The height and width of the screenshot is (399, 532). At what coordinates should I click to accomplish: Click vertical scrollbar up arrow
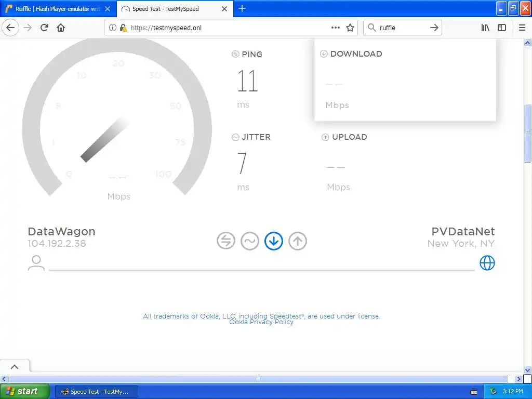[528, 43]
